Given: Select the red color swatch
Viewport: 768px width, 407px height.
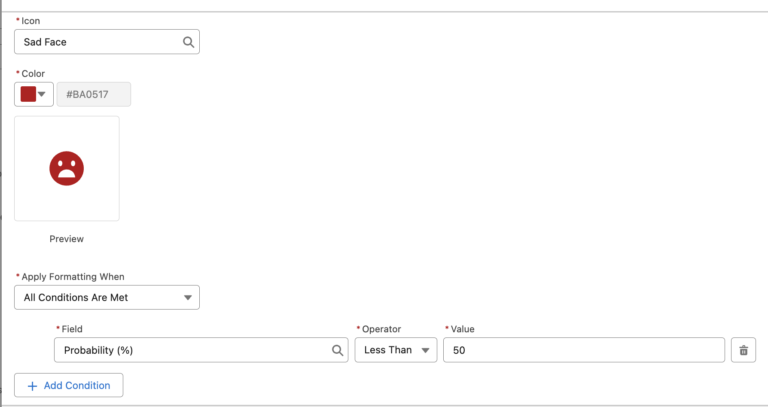Looking at the screenshot, I should pyautogui.click(x=28, y=94).
